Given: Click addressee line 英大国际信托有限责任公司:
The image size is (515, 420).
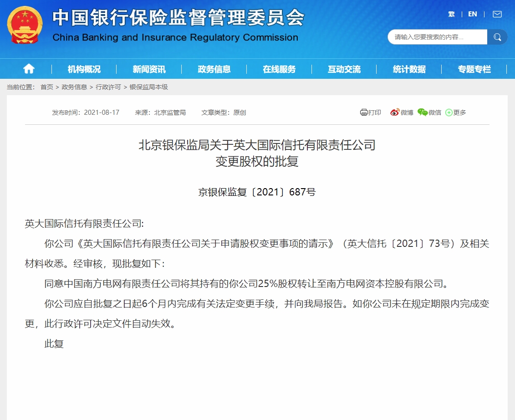Looking at the screenshot, I should [84, 224].
